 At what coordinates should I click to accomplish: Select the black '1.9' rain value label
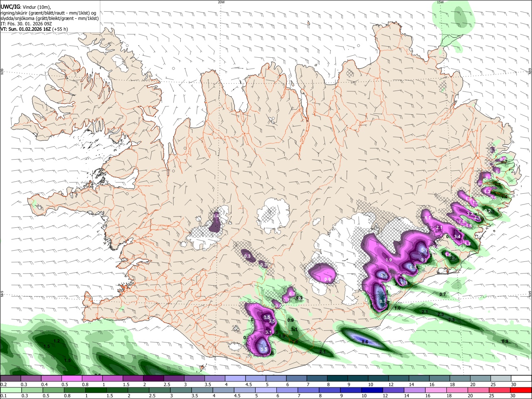[x=282, y=336]
